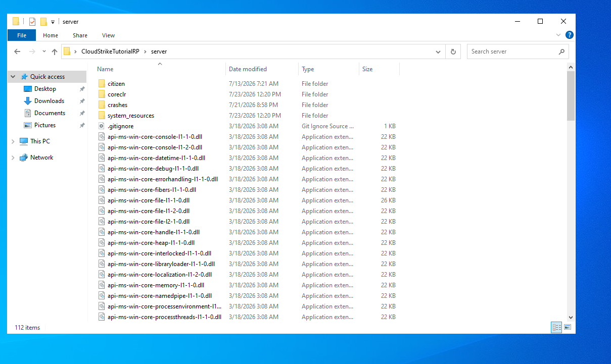The height and width of the screenshot is (364, 611).
Task: Select api-ms-win-core-memory-l1-1-0.dll icon
Action: click(101, 285)
